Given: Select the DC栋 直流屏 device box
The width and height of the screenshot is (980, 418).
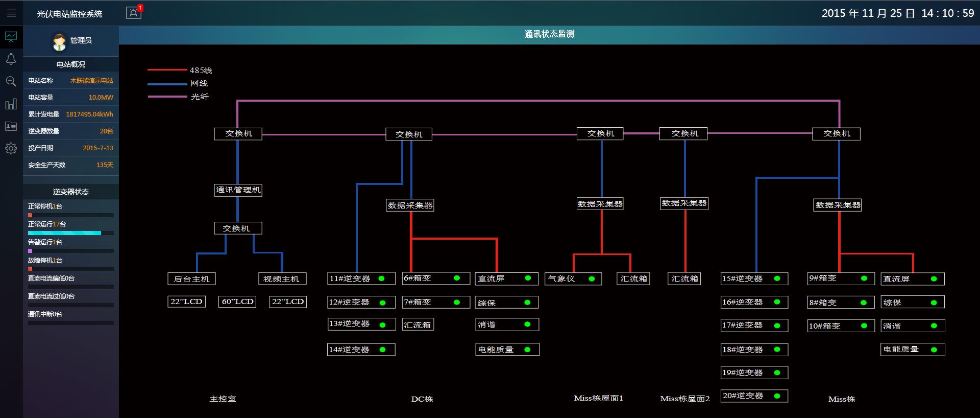Looking at the screenshot, I should coord(507,278).
